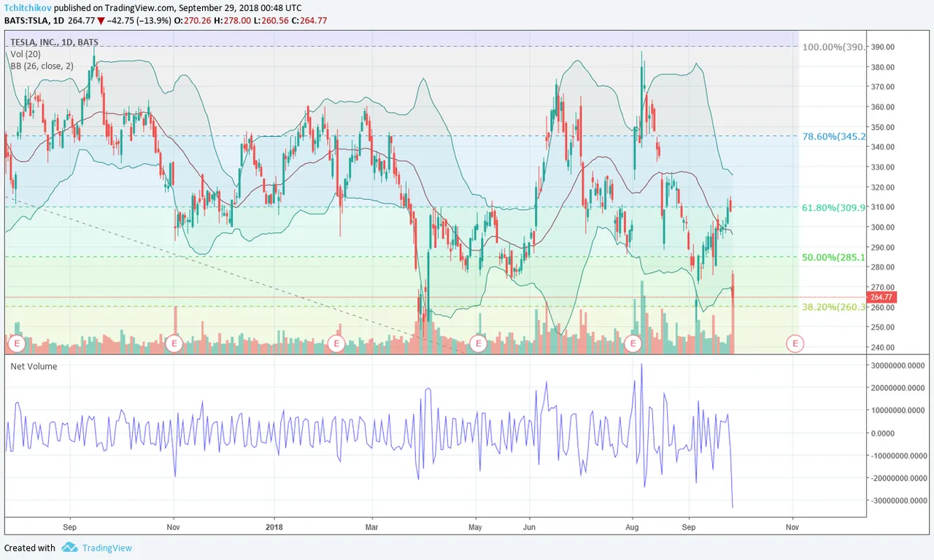Viewport: 934px width, 560px height.
Task: Click the earnings E marker above the 2017 Nov label
Action: [174, 343]
